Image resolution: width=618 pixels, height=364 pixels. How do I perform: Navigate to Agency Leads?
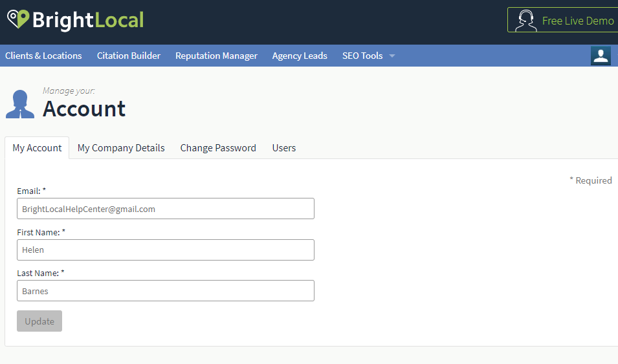coord(300,56)
